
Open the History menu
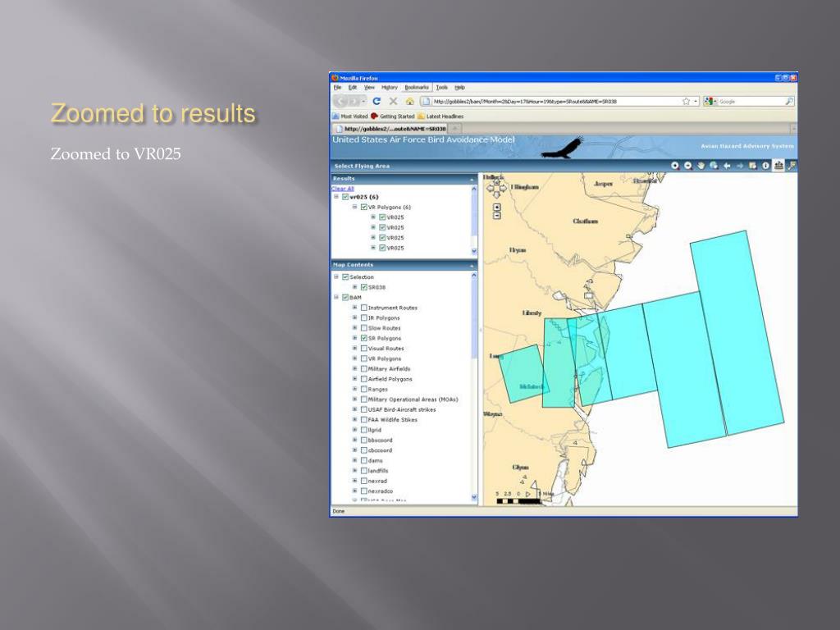[390, 87]
